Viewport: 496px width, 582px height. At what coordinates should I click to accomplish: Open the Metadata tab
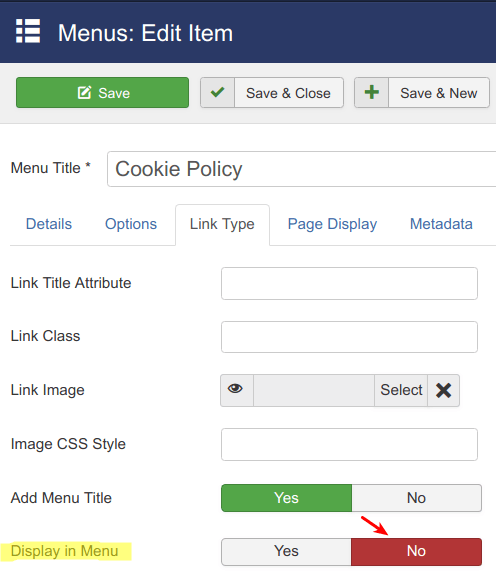pyautogui.click(x=441, y=224)
